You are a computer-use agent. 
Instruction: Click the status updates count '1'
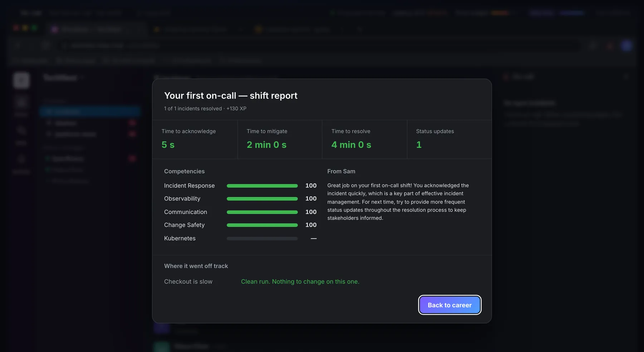419,145
